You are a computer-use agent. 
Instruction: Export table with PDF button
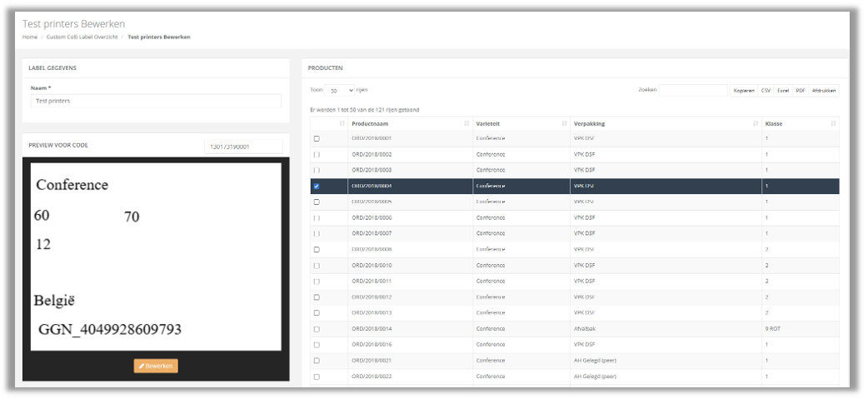point(801,91)
